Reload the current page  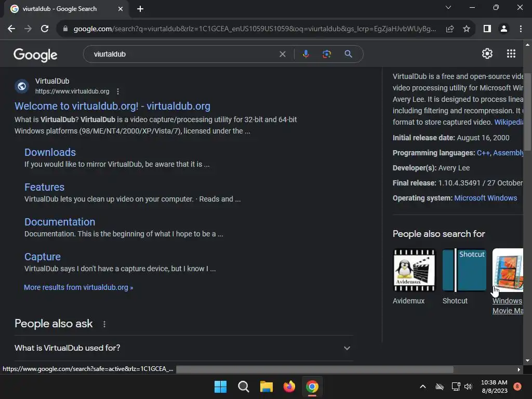coord(45,29)
